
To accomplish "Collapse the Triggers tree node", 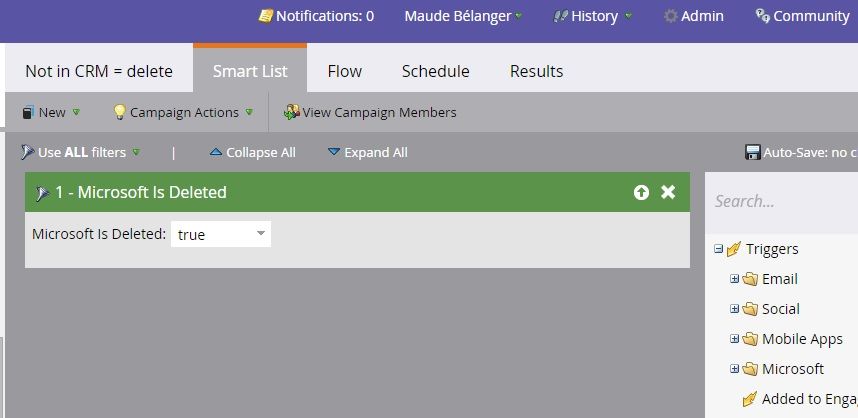I will coord(719,249).
